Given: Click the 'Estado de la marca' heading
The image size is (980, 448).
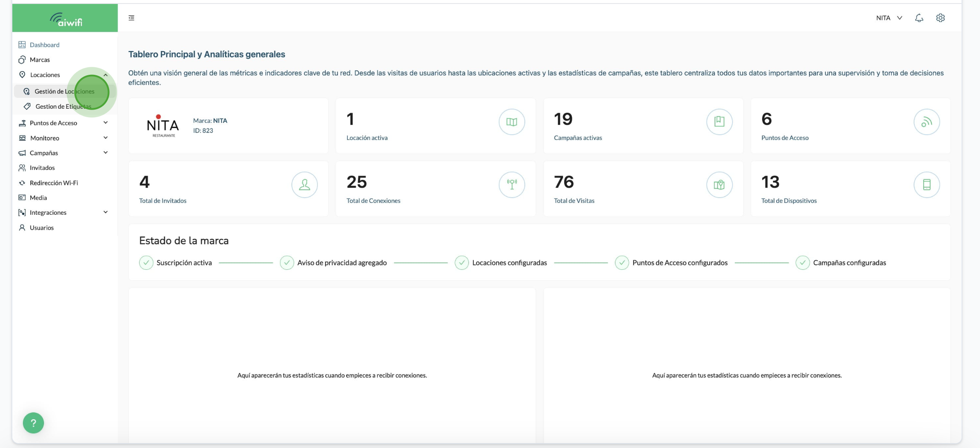Looking at the screenshot, I should [x=184, y=241].
